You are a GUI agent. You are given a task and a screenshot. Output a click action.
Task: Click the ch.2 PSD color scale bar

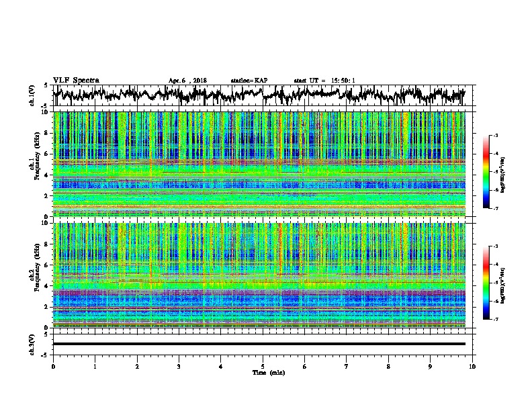pyautogui.click(x=486, y=283)
